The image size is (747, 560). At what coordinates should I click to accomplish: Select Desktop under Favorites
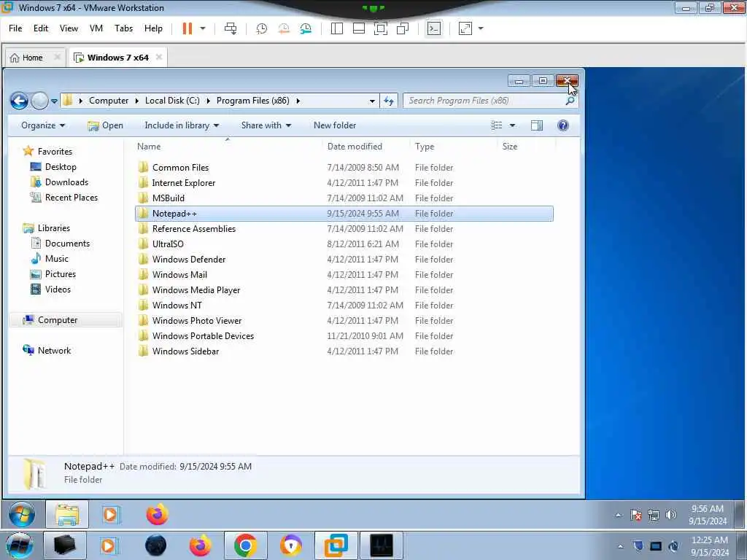coord(61,167)
